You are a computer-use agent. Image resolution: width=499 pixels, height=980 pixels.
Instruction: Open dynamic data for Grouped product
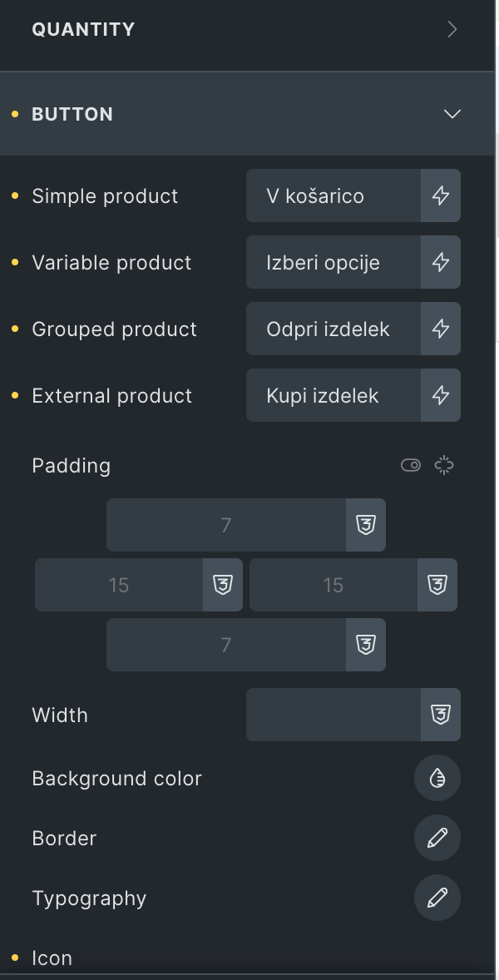click(x=440, y=329)
